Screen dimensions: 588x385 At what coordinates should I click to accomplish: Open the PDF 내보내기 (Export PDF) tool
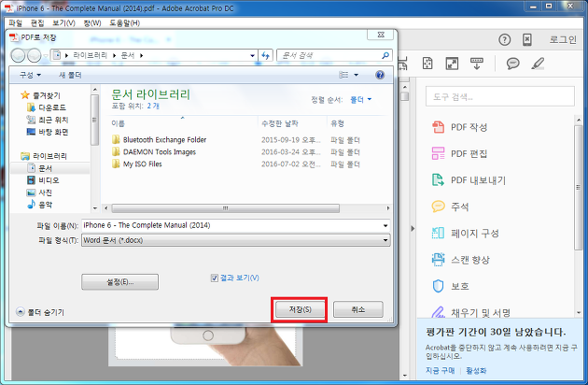[469, 180]
